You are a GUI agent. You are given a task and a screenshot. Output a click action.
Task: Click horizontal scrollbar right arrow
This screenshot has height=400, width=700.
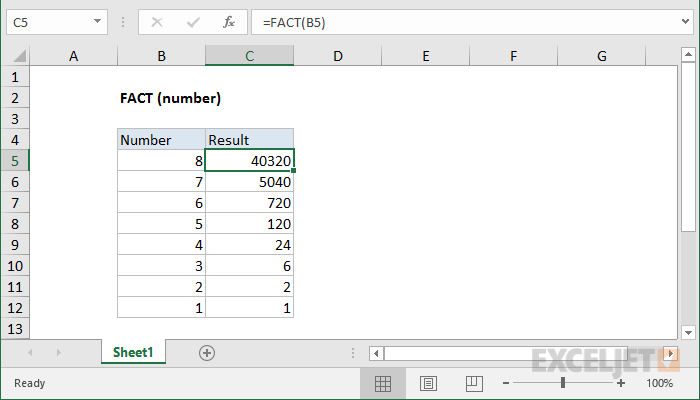click(671, 354)
